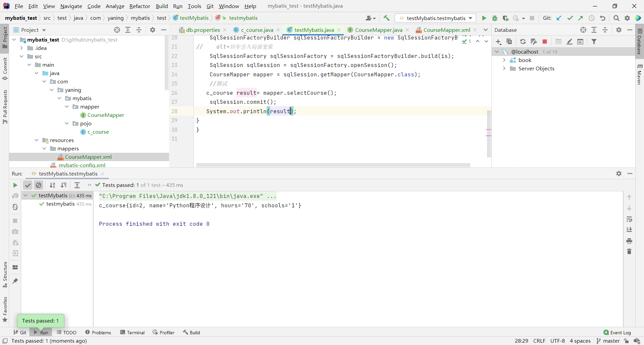
Task: Collapse the mapper package
Action: pyautogui.click(x=67, y=107)
